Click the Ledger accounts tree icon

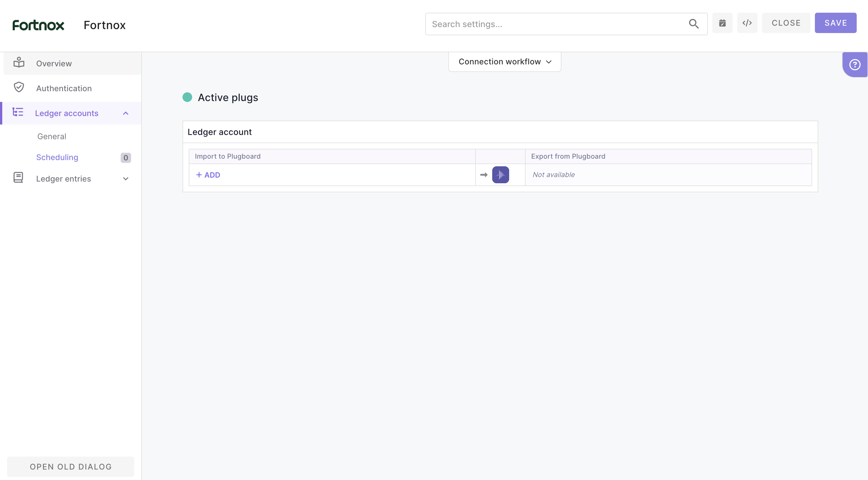(x=18, y=112)
